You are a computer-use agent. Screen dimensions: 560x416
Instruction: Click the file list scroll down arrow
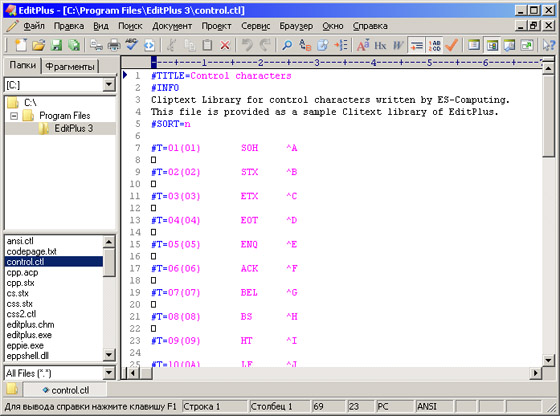click(x=109, y=355)
